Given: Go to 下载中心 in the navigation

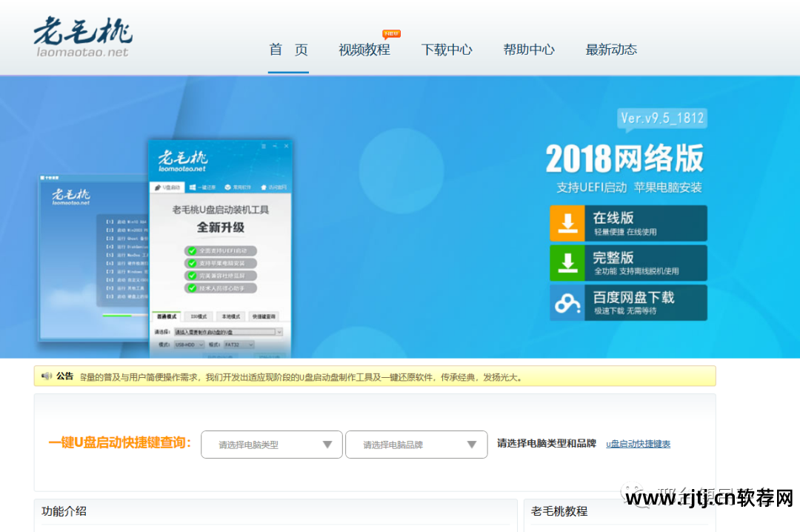Looking at the screenshot, I should pos(447,50).
